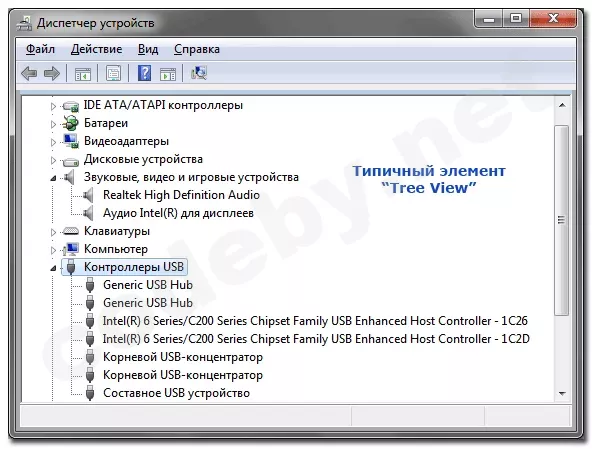Click the Back arrow toolbar icon

click(29, 73)
